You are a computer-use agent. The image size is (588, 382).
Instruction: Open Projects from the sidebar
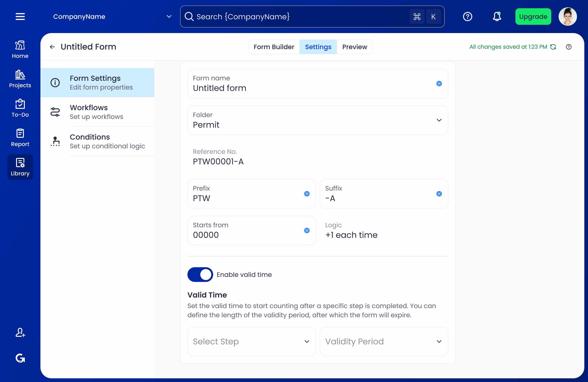(x=20, y=79)
